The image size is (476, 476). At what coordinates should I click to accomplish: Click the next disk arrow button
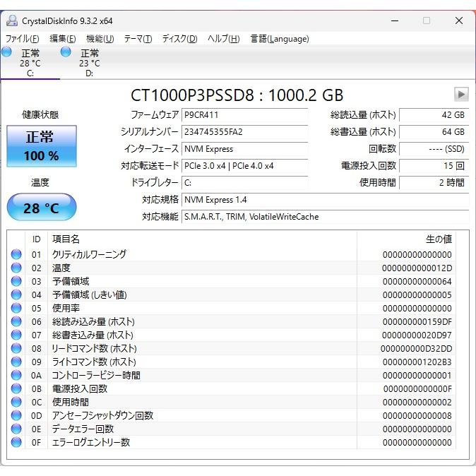461,95
